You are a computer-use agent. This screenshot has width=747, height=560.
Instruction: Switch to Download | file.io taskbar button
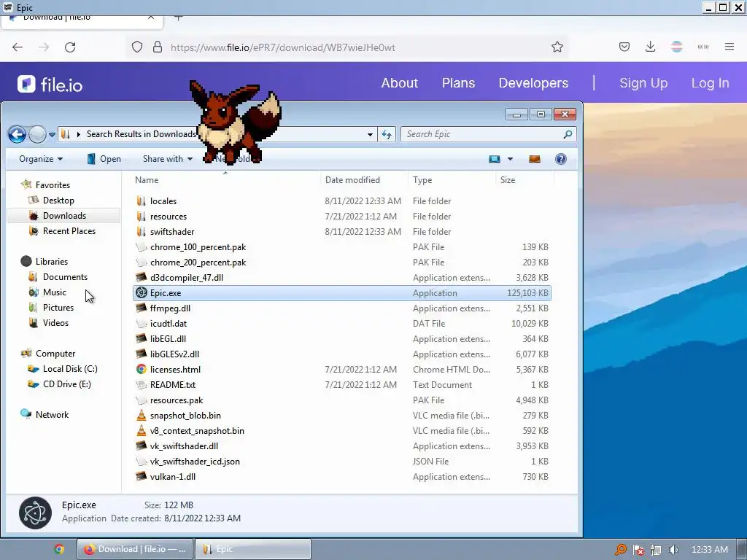click(135, 550)
